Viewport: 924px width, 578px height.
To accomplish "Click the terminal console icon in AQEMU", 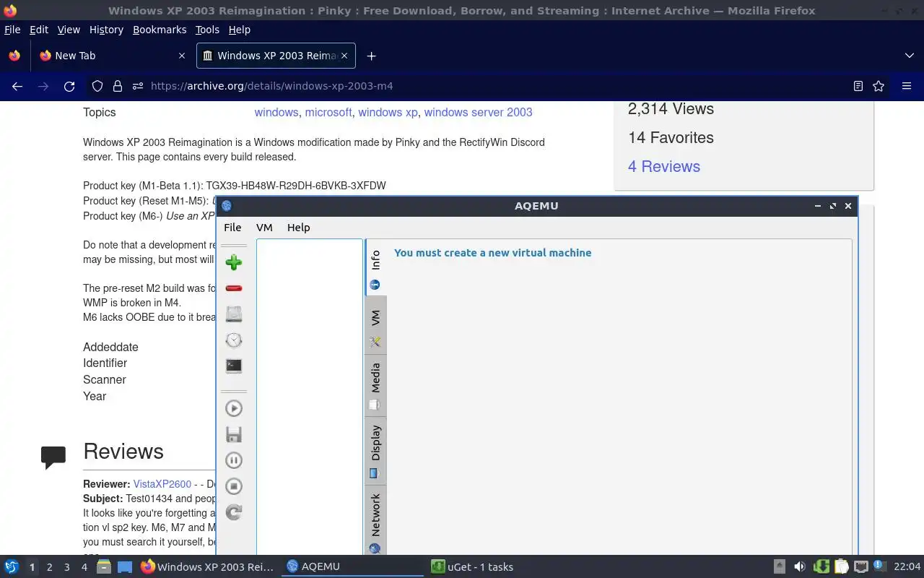I will tap(233, 366).
